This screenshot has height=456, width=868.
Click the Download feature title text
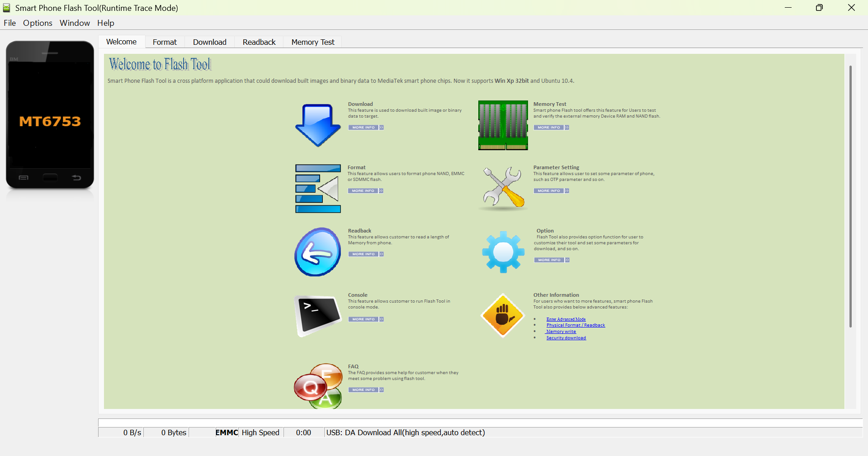click(360, 104)
